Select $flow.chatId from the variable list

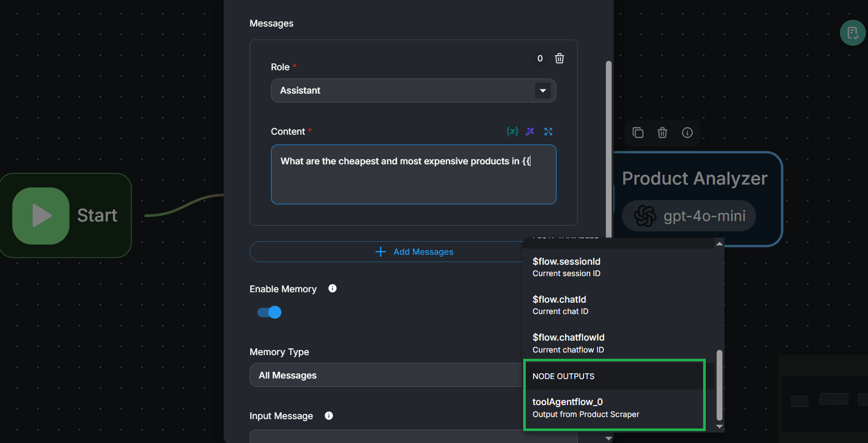(x=619, y=305)
